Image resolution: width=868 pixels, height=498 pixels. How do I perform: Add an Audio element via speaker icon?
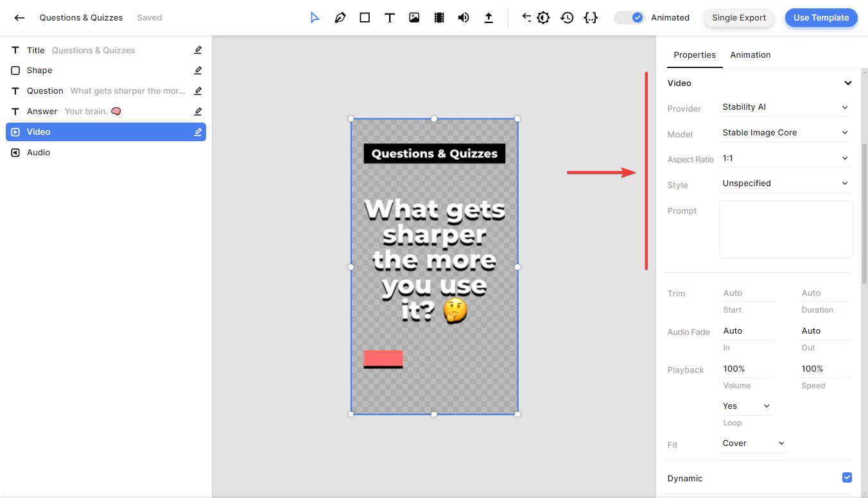pos(464,18)
